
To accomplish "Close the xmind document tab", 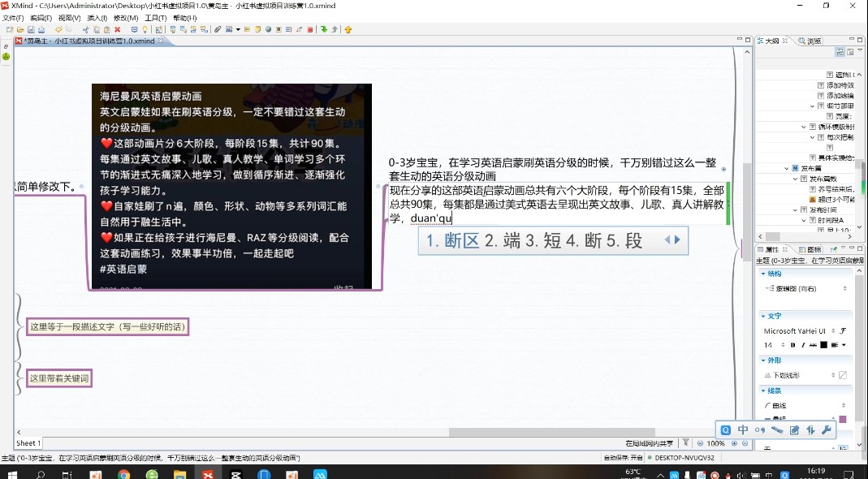I will [x=161, y=41].
